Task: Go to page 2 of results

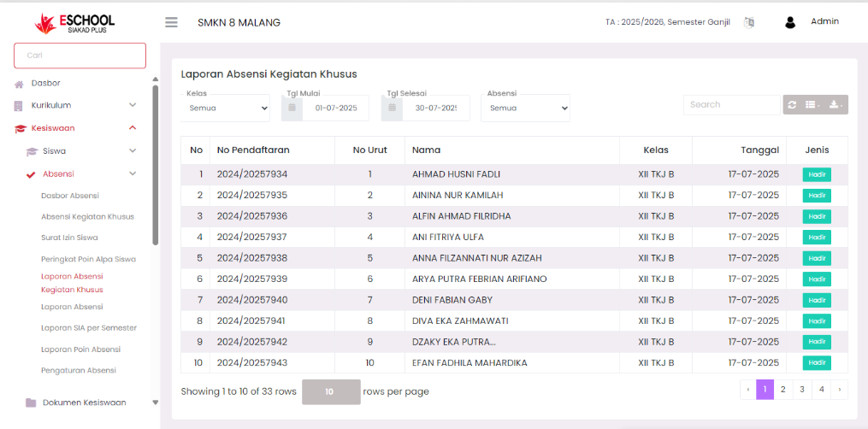Action: (782, 389)
